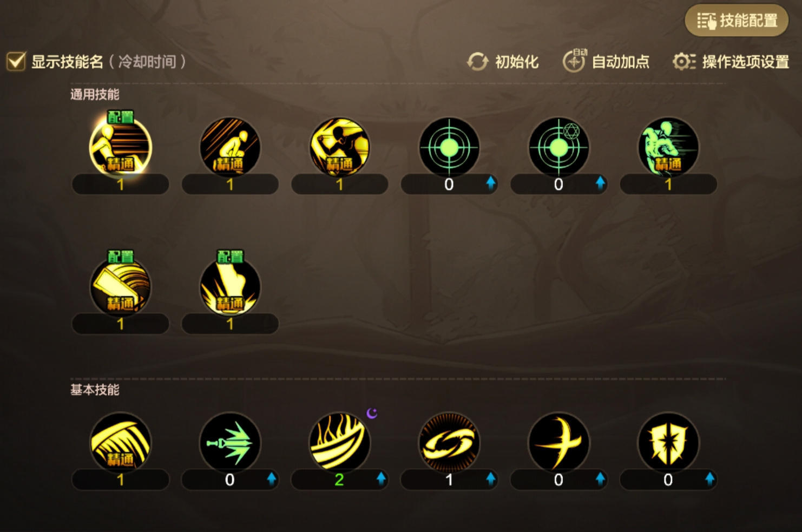Screen dimensions: 802x532
Task: Select the punching figure skill icon
Action: pos(339,147)
